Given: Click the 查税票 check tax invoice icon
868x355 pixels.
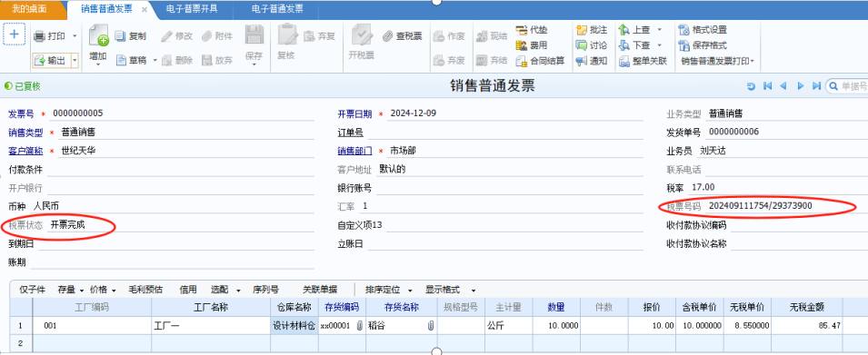Looking at the screenshot, I should 387,36.
